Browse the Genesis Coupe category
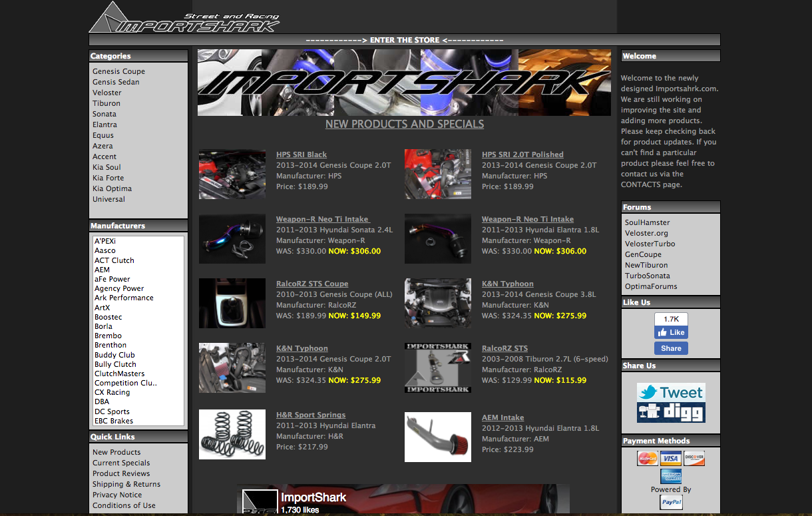812x516 pixels. coord(118,71)
